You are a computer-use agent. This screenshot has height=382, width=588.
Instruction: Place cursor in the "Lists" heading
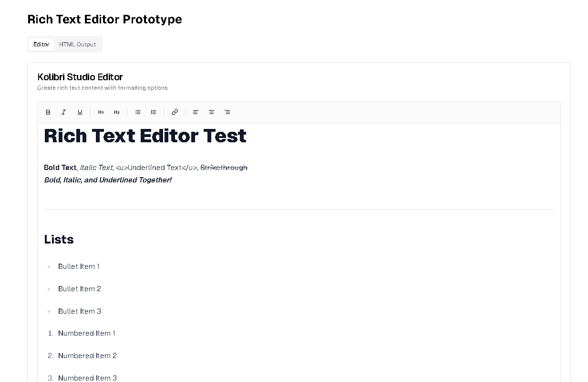point(59,239)
